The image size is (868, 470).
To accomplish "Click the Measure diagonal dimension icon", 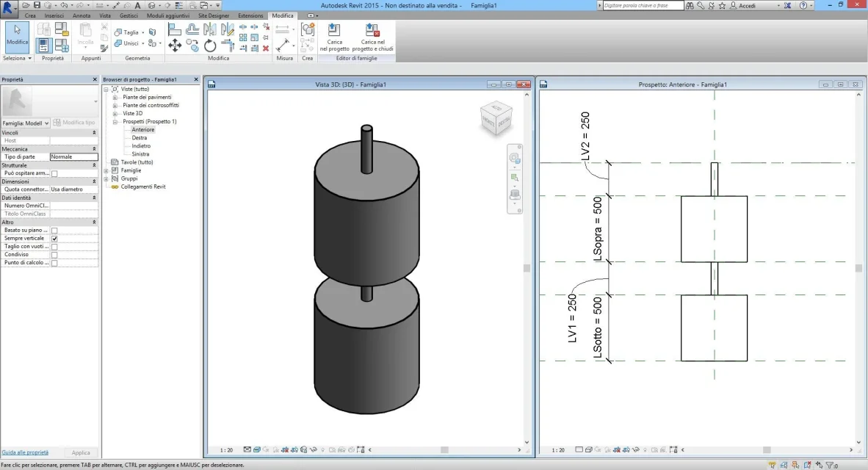I will [x=282, y=44].
